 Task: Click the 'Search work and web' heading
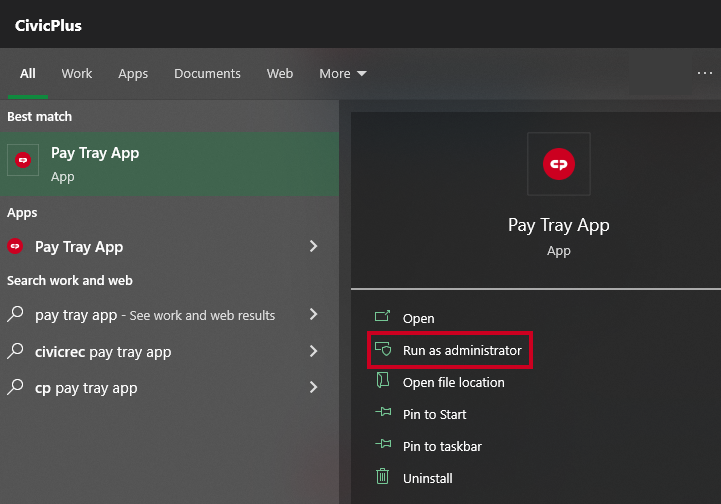[x=70, y=281]
